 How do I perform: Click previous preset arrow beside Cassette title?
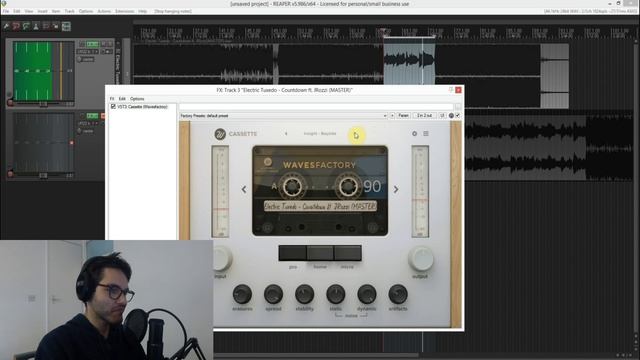pos(286,133)
